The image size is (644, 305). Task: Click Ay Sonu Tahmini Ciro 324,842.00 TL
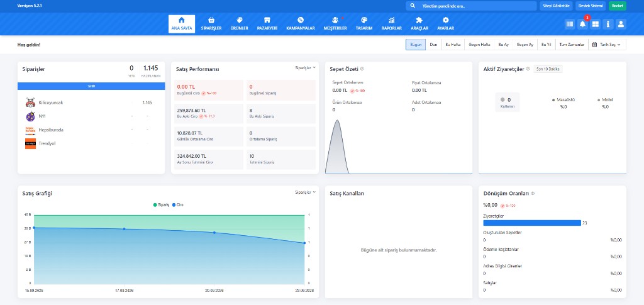209,159
